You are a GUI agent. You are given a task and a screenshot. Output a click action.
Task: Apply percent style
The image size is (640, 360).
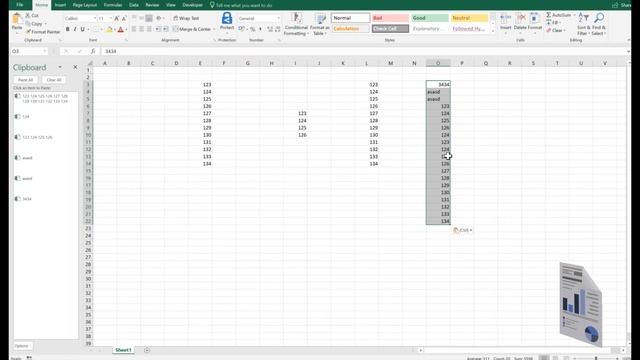tap(253, 29)
